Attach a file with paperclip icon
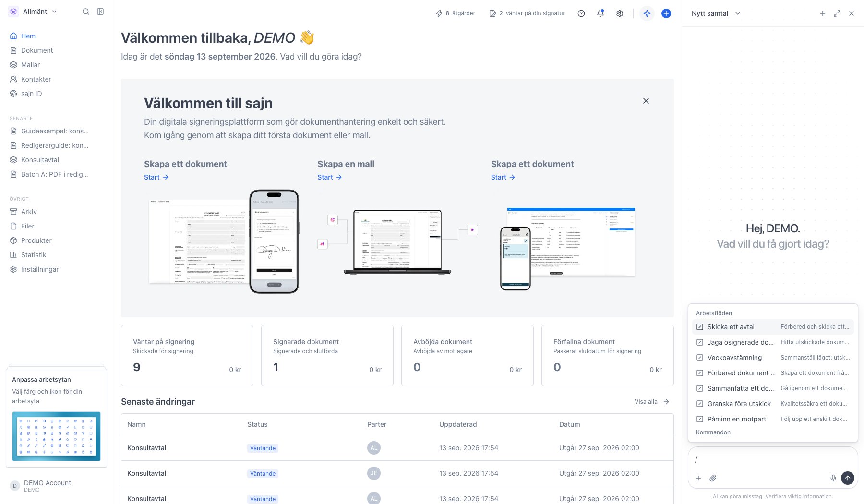The image size is (864, 504). point(713,478)
